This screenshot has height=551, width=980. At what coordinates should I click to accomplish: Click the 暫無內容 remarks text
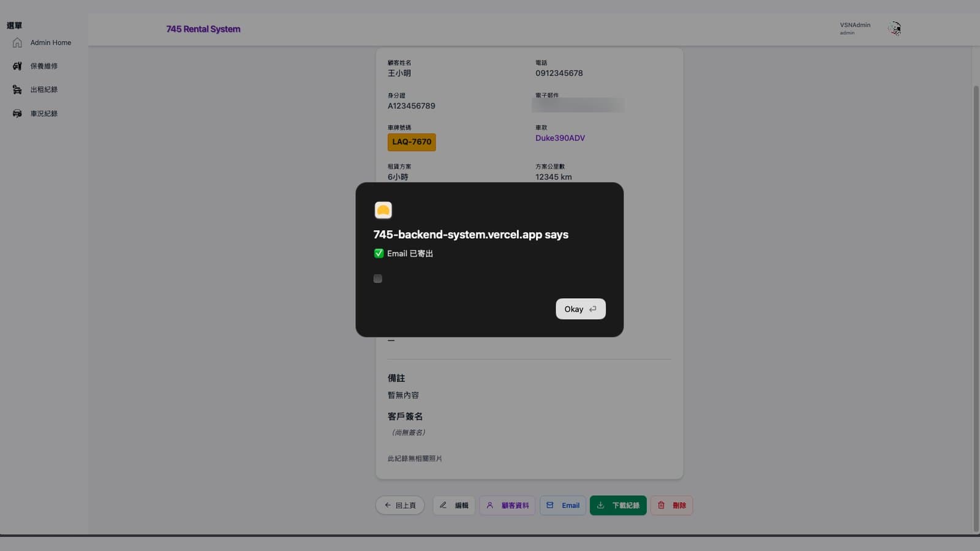click(x=403, y=395)
